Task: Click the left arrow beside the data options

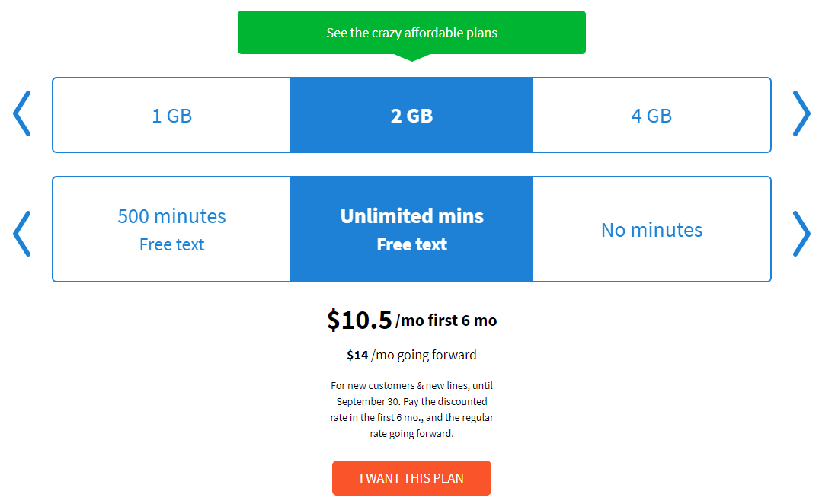Action: click(x=21, y=114)
